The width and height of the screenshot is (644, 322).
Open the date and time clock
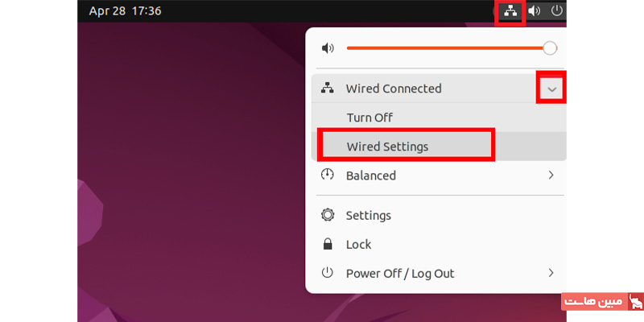pyautogui.click(x=125, y=11)
